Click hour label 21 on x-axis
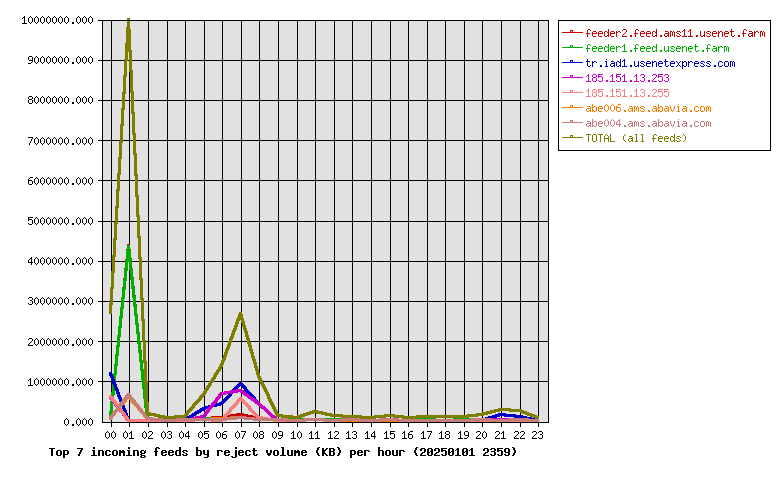 tap(500, 435)
